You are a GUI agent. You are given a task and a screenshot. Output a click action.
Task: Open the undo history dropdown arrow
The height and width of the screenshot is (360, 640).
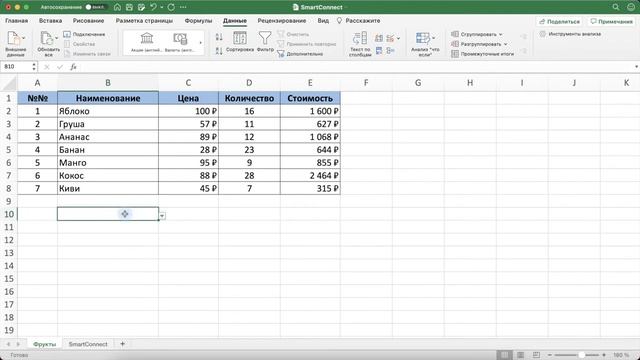point(162,7)
